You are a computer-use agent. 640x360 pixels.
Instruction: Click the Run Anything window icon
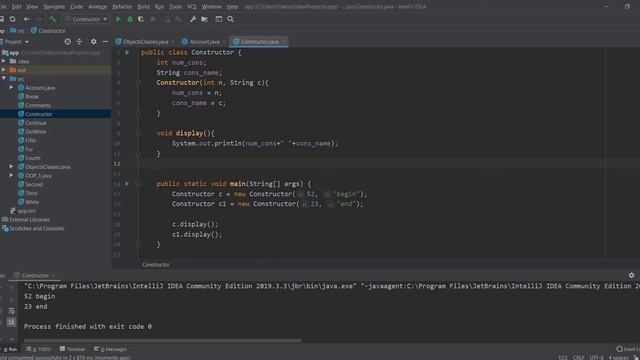tap(219, 19)
